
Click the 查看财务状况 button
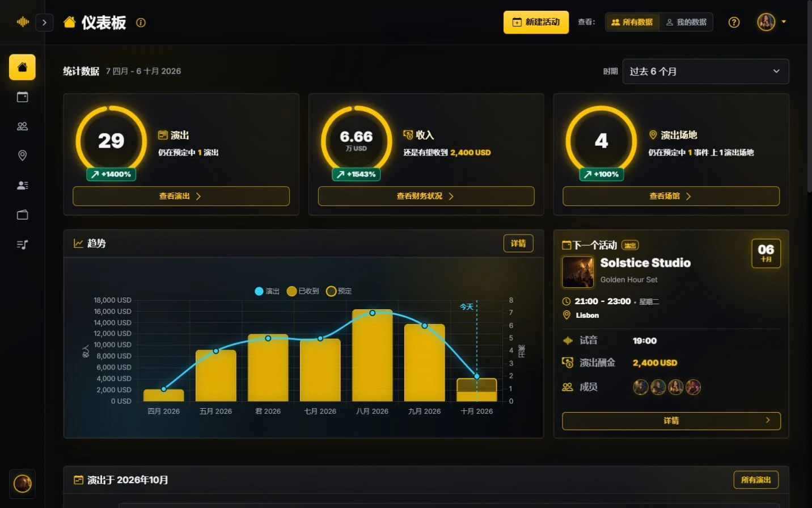tap(426, 196)
